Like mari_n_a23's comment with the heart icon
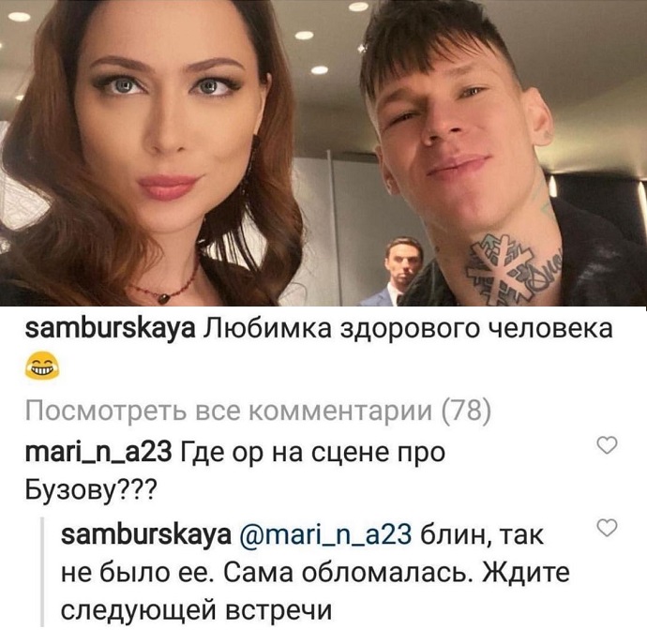 (x=608, y=445)
